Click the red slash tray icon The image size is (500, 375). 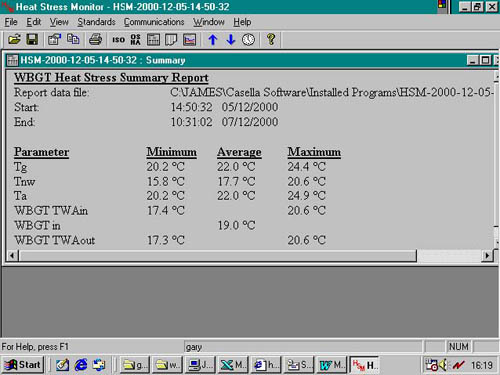click(x=458, y=365)
